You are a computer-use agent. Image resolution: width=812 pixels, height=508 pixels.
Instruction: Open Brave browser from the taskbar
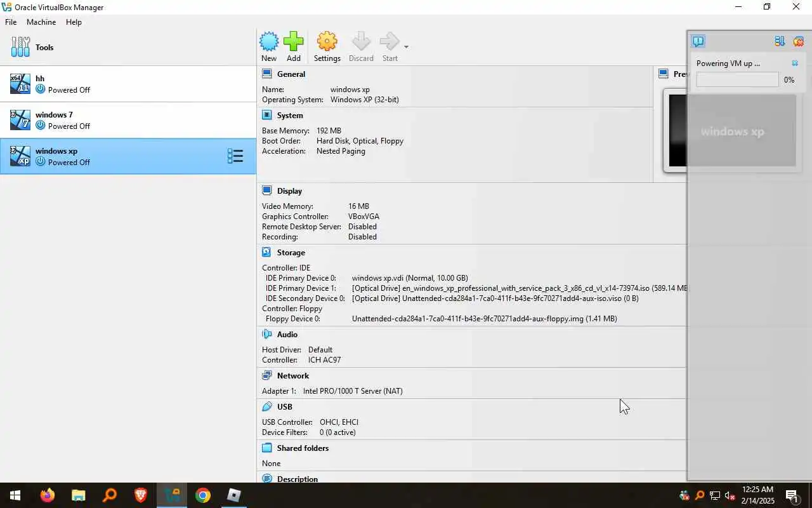pyautogui.click(x=140, y=495)
